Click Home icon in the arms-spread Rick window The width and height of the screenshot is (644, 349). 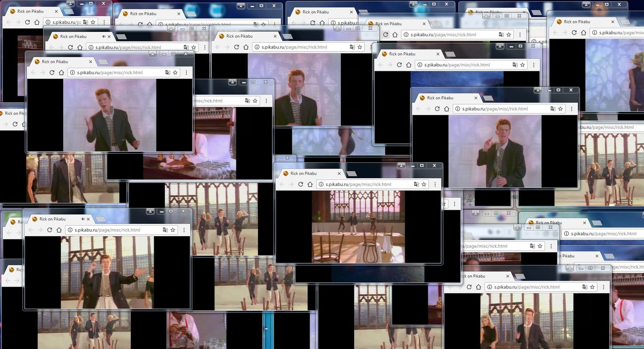point(59,230)
